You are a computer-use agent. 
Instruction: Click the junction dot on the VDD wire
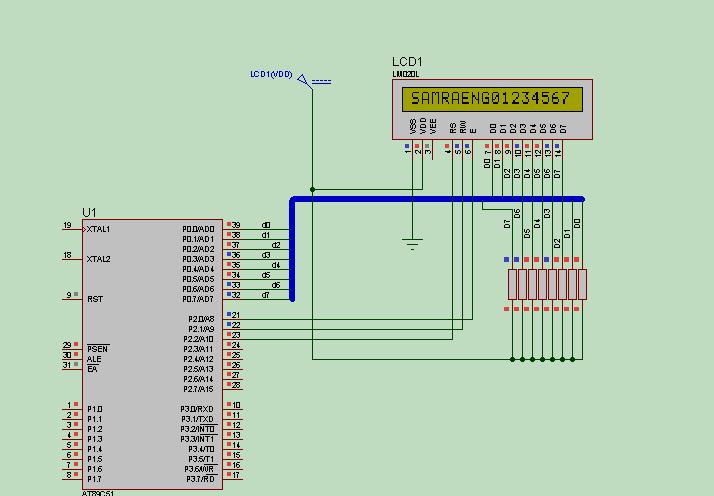(x=312, y=189)
